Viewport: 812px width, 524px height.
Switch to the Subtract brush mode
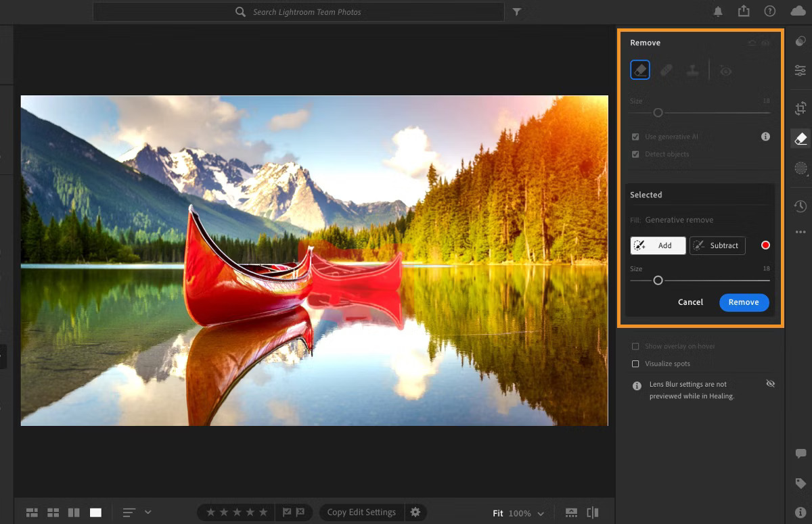tap(717, 245)
